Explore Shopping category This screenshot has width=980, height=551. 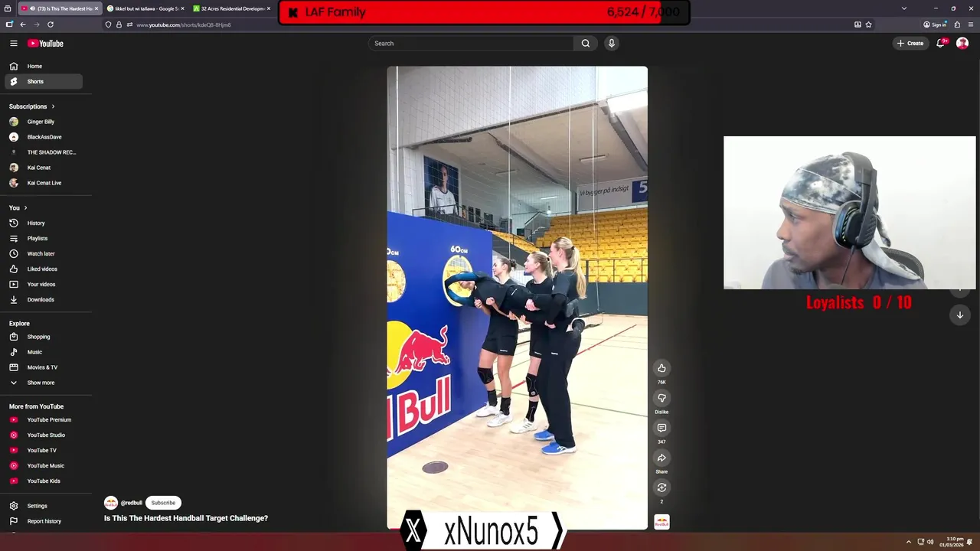coord(44,337)
